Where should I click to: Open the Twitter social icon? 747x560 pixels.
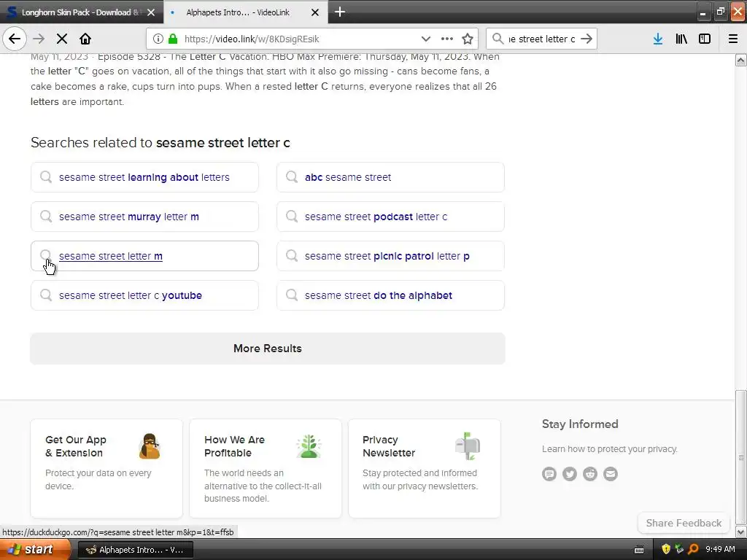click(570, 474)
